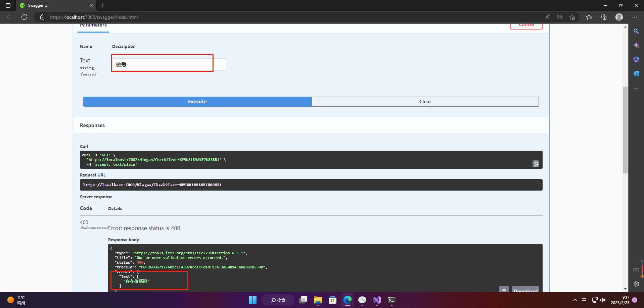Open Microsoft Store from the taskbar

(x=332, y=300)
